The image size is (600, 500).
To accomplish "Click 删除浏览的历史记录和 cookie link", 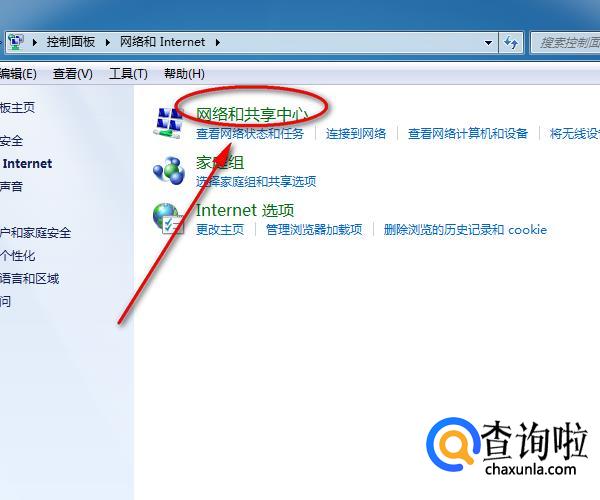I will click(x=465, y=230).
